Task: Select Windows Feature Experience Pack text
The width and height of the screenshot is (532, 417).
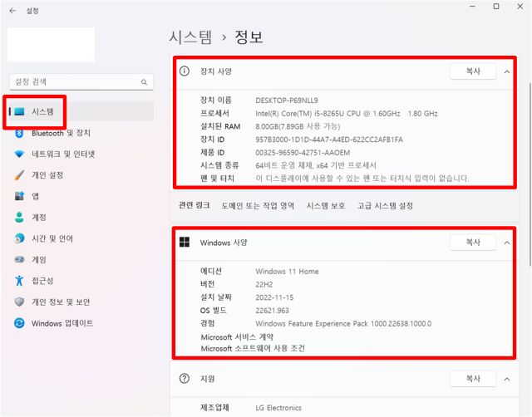Action: 343,324
